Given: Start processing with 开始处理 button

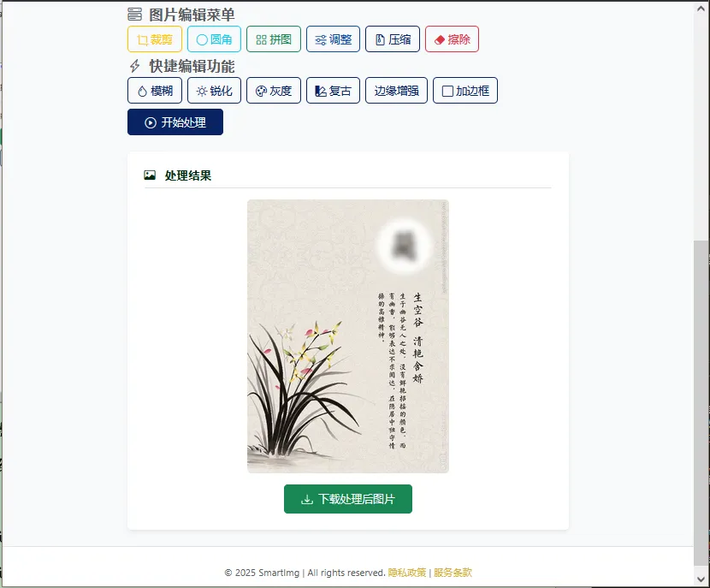Looking at the screenshot, I should [x=175, y=122].
